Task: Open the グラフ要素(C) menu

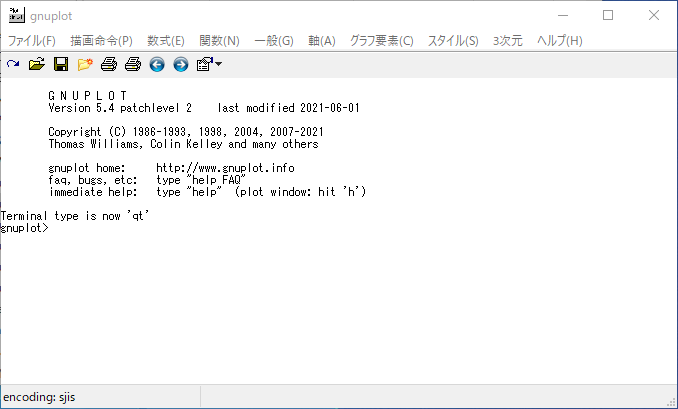Action: (x=381, y=41)
